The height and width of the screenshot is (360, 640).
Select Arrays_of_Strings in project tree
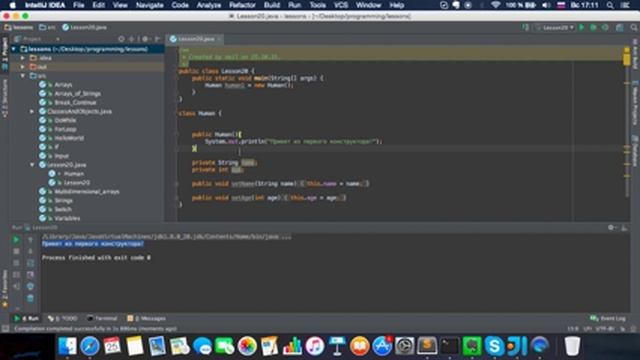77,94
